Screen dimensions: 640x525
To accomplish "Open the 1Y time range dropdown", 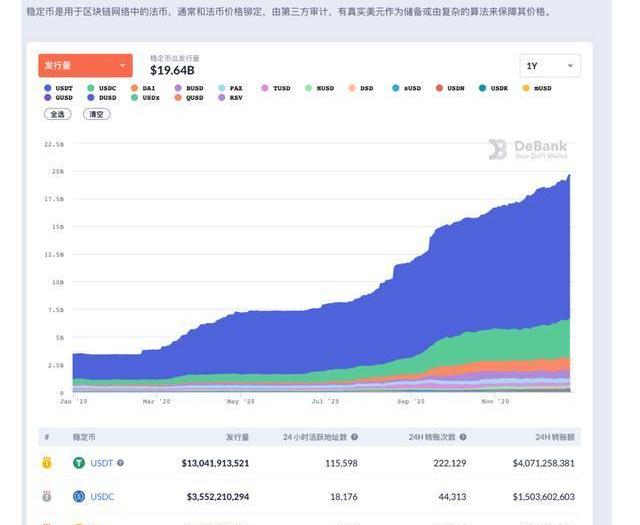I will click(549, 66).
